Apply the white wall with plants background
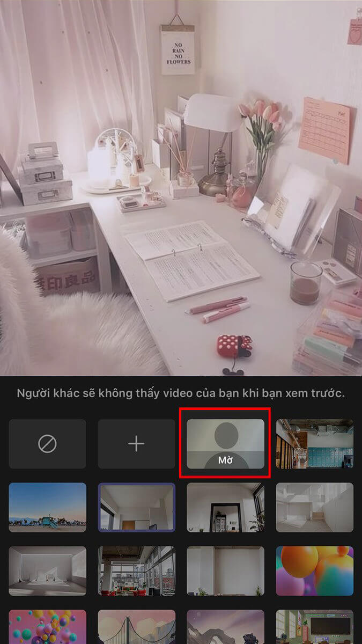The width and height of the screenshot is (362, 644). tap(225, 570)
